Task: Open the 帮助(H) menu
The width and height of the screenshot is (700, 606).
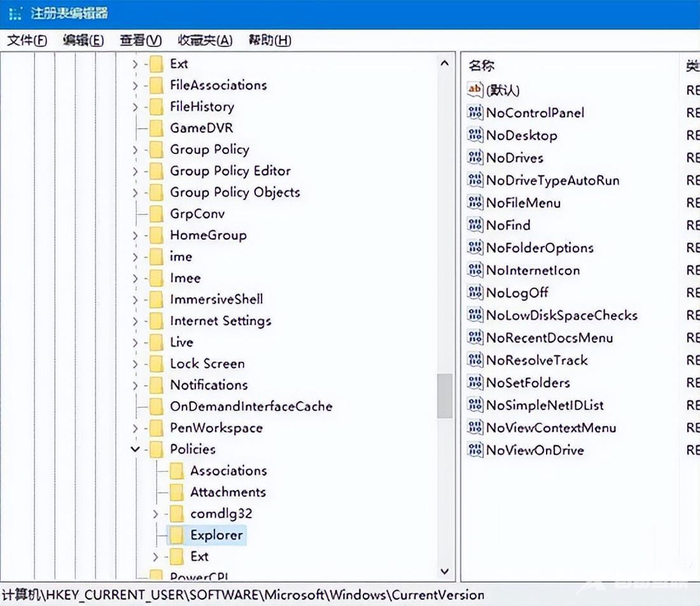Action: [x=270, y=41]
